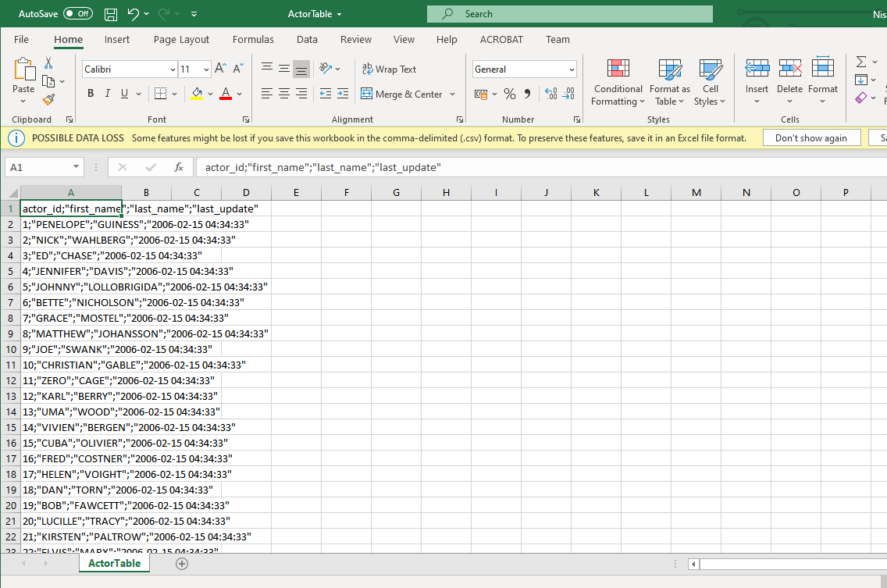Screen dimensions: 887x588
Task: Click the Insert Function fx icon
Action: tap(179, 167)
